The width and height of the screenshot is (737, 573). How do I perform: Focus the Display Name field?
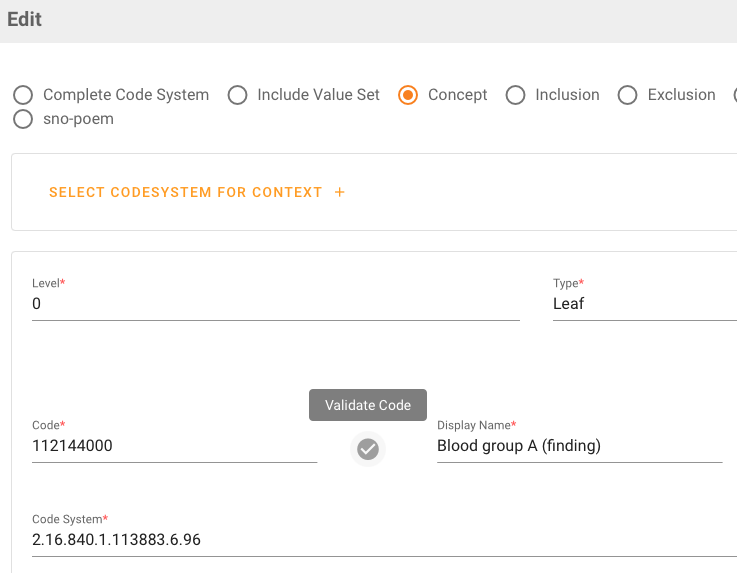578,446
